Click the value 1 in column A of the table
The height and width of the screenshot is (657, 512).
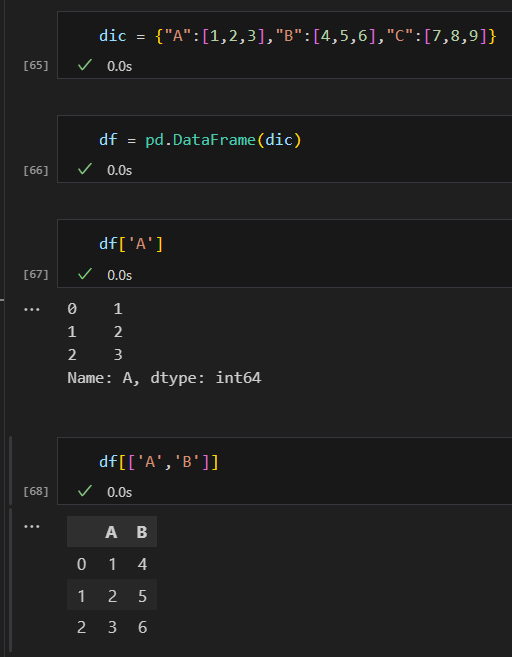pyautogui.click(x=112, y=564)
